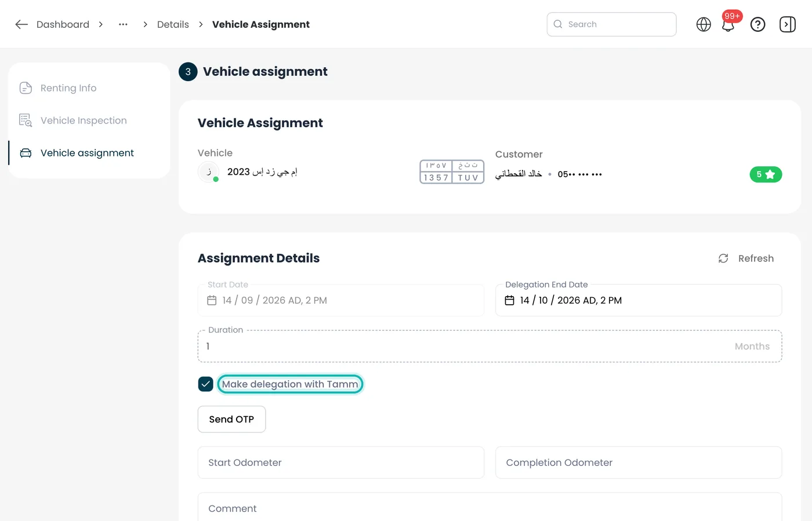Viewport: 812px width, 521px height.
Task: Click the Start Date calendar icon
Action: click(x=212, y=300)
